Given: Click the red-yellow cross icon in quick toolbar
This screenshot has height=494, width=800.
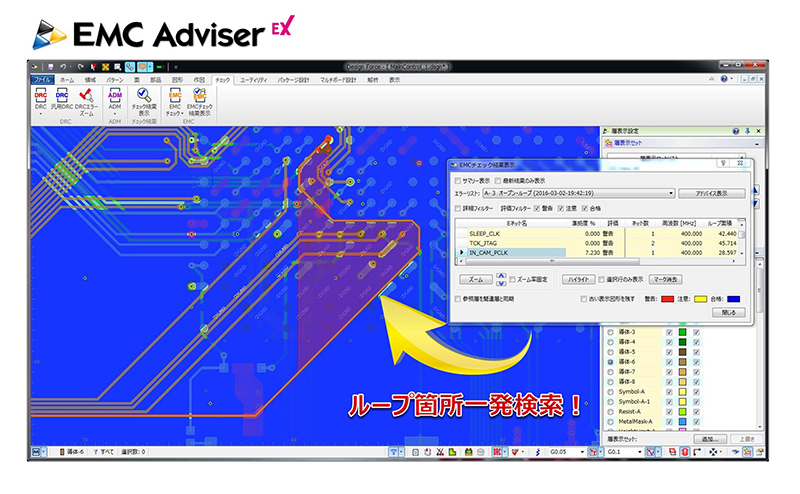Looking at the screenshot, I should click(x=106, y=67).
